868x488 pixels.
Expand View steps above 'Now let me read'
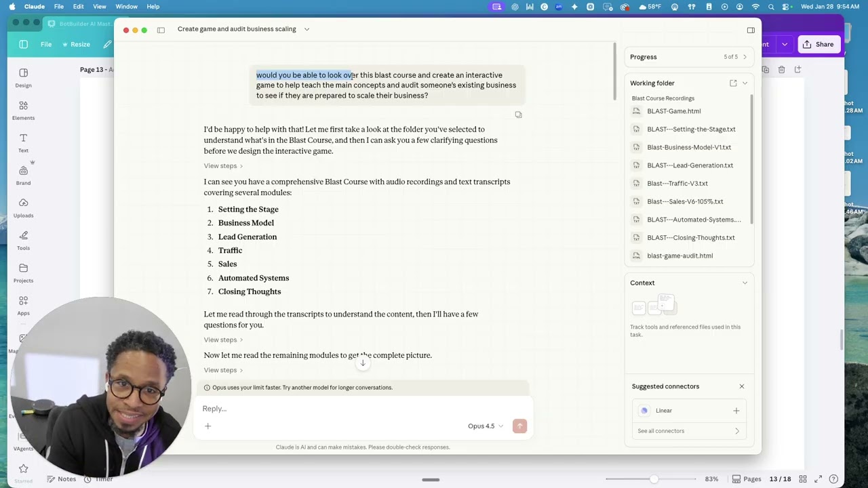pyautogui.click(x=223, y=340)
